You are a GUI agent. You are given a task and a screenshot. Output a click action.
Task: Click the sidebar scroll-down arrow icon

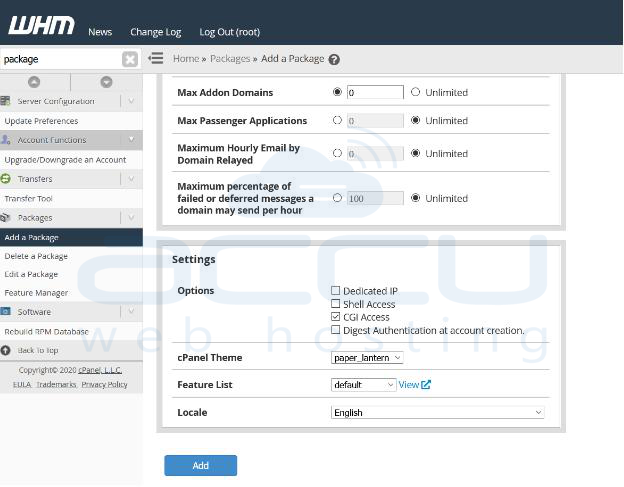coord(106,82)
